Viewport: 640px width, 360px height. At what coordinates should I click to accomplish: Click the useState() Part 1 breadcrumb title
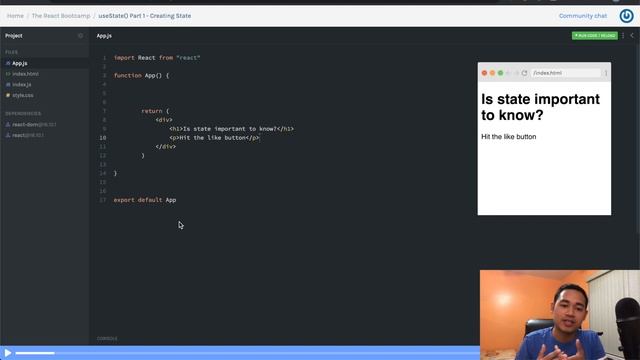[x=144, y=16]
